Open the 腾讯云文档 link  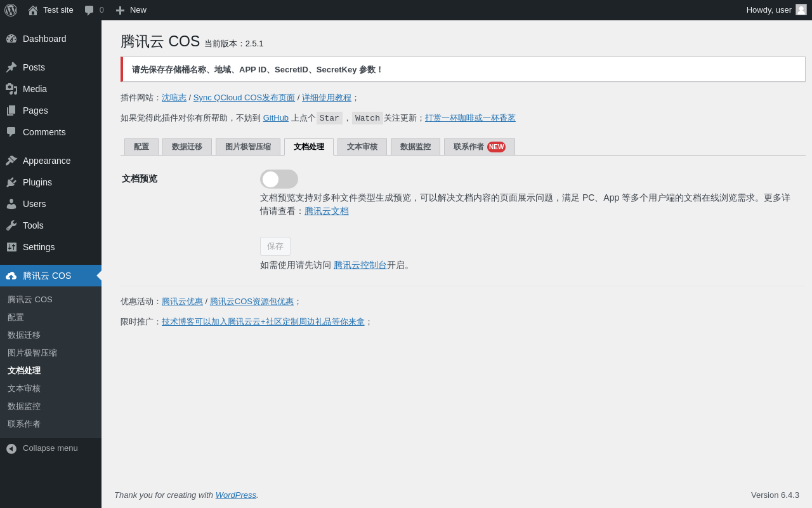pos(327,211)
